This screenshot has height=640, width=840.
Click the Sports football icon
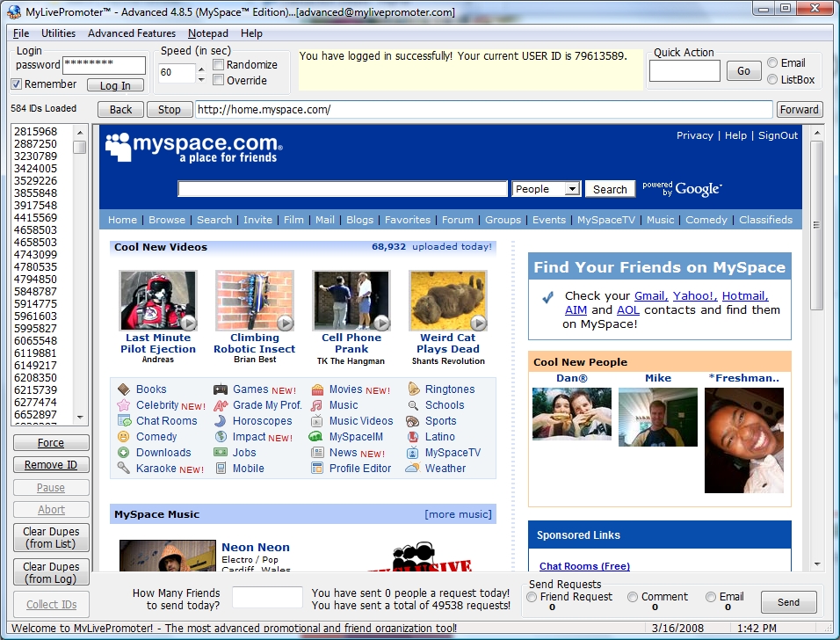[412, 421]
